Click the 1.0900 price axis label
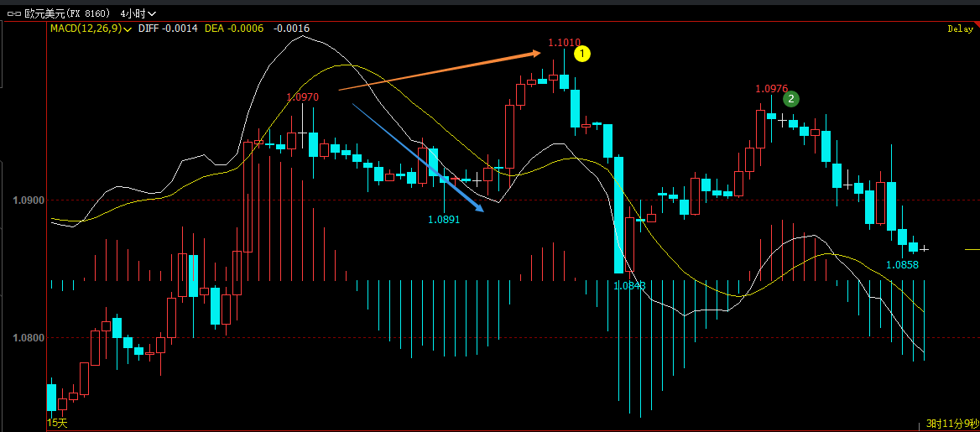The height and width of the screenshot is (432, 980). (x=28, y=200)
